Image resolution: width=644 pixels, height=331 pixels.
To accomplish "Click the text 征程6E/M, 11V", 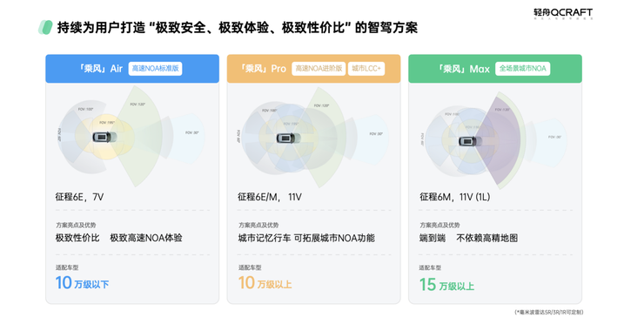I will point(270,197).
